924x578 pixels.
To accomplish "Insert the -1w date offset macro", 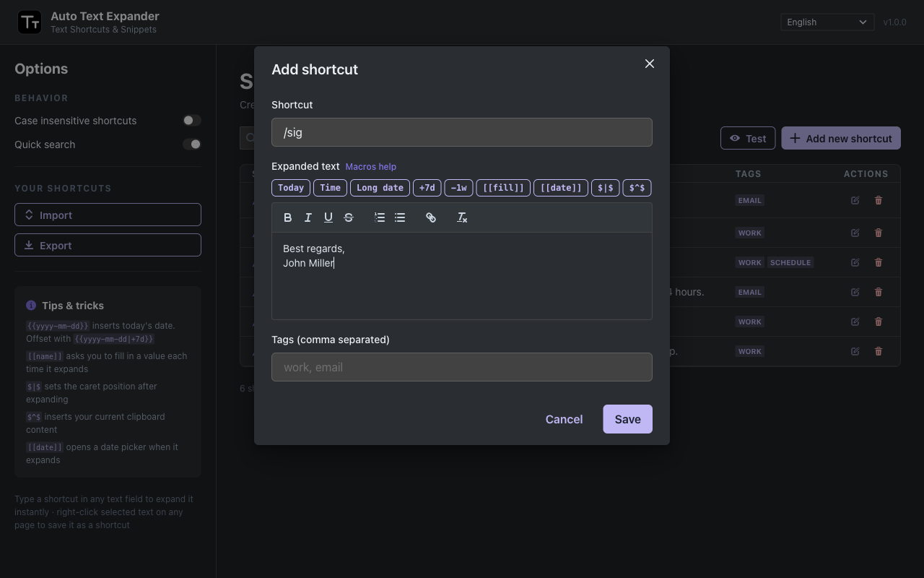I will tap(458, 188).
